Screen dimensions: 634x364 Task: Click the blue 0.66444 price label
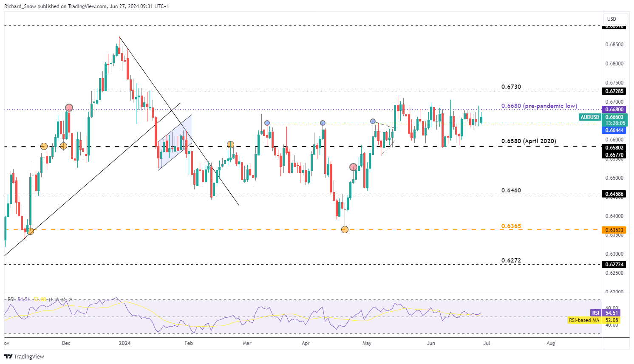click(x=614, y=130)
